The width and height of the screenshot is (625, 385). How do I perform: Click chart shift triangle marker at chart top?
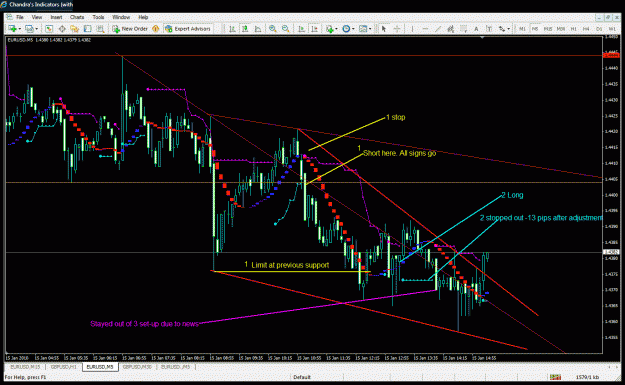pos(482,37)
